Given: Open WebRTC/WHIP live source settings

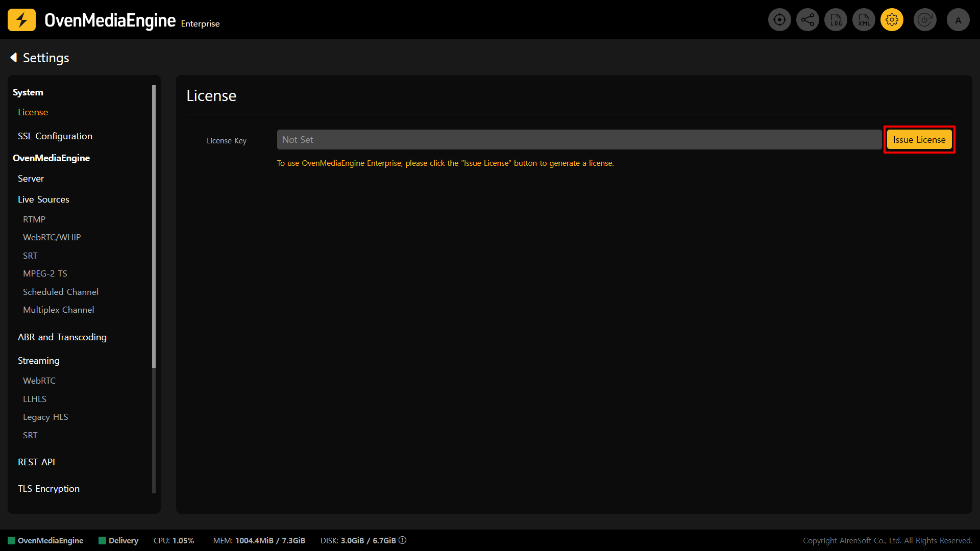Looking at the screenshot, I should [x=52, y=237].
